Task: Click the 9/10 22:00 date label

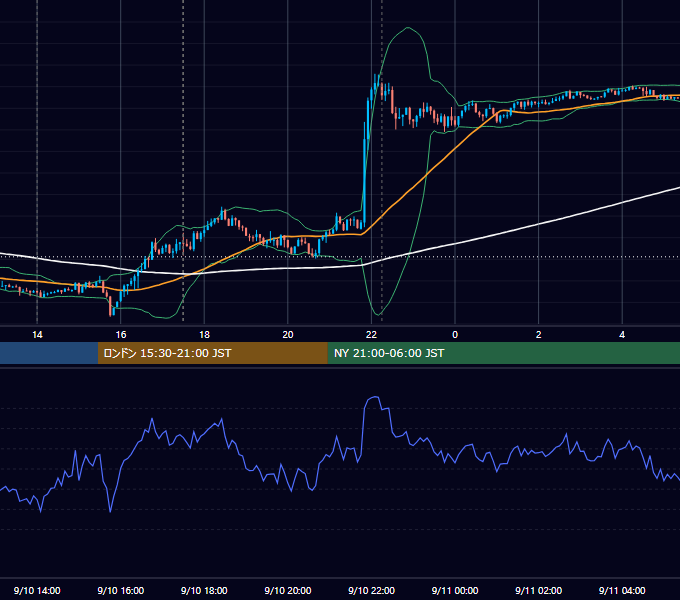Action: (372, 590)
